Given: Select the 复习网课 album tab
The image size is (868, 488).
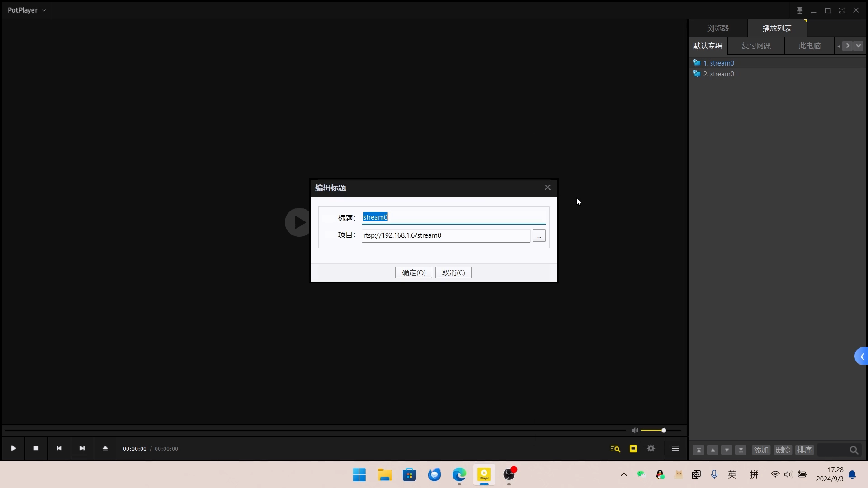Looking at the screenshot, I should [756, 46].
